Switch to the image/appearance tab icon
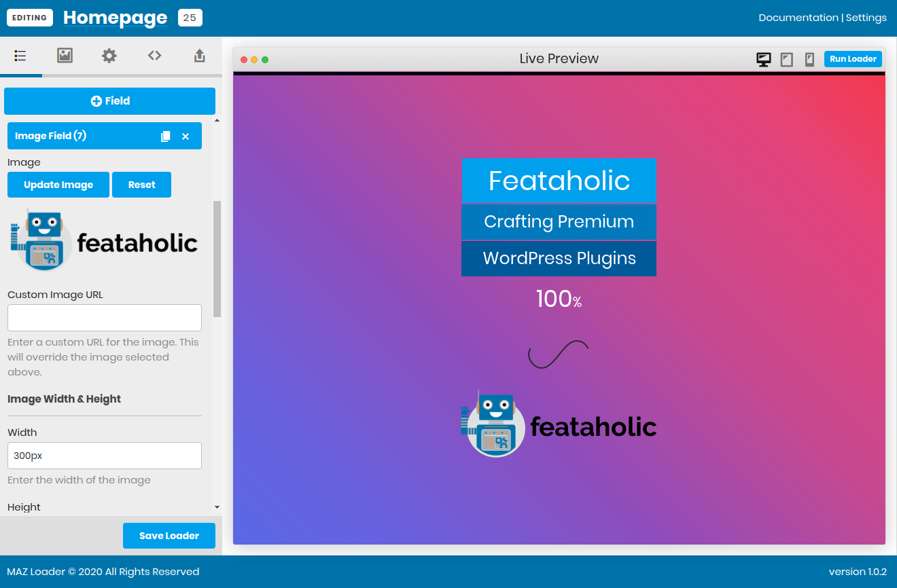 [65, 56]
